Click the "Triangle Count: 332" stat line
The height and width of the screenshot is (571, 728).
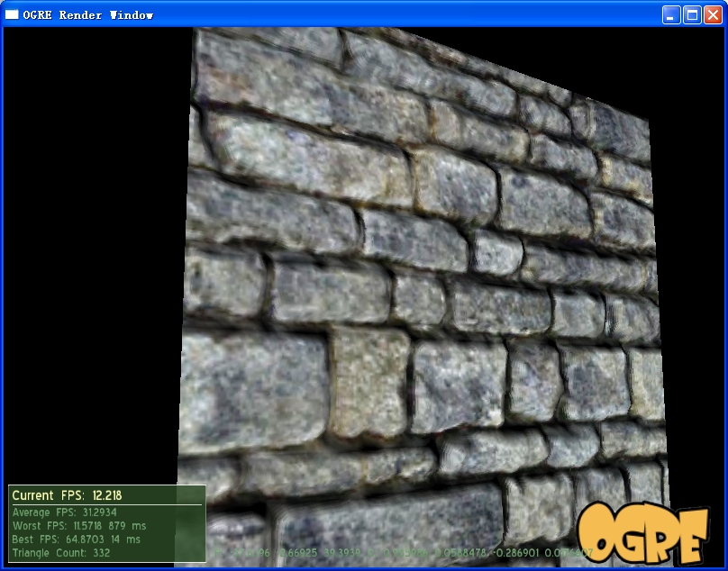pos(61,553)
